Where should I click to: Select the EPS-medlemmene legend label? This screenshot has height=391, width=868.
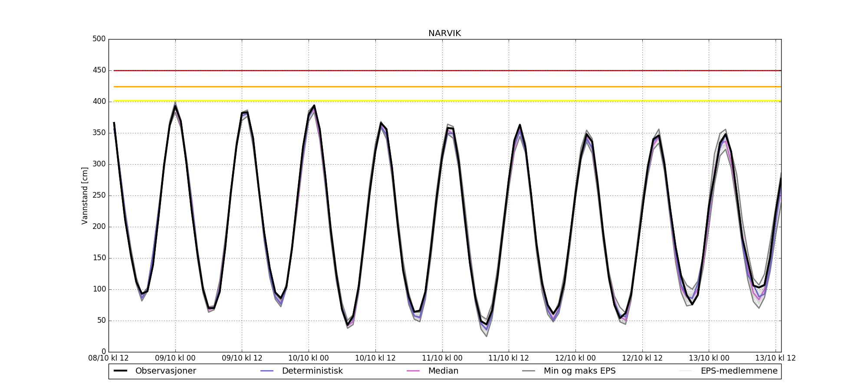(739, 371)
